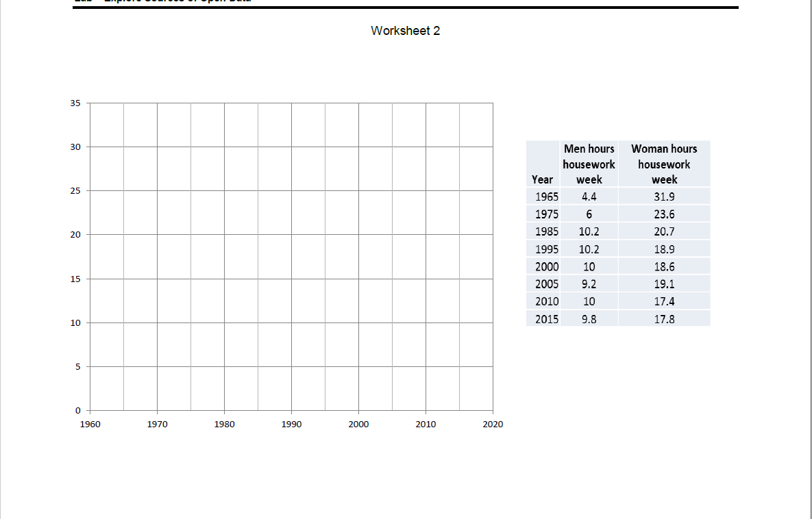Screen dimensions: 812x519
Task: Click the x-axis label 2020
Action: click(493, 425)
